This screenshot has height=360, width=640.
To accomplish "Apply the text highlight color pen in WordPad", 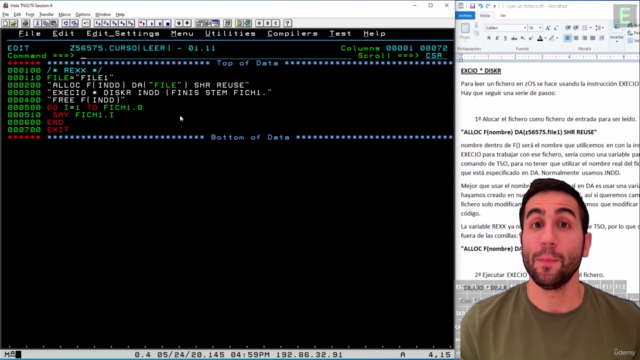I will (x=551, y=38).
